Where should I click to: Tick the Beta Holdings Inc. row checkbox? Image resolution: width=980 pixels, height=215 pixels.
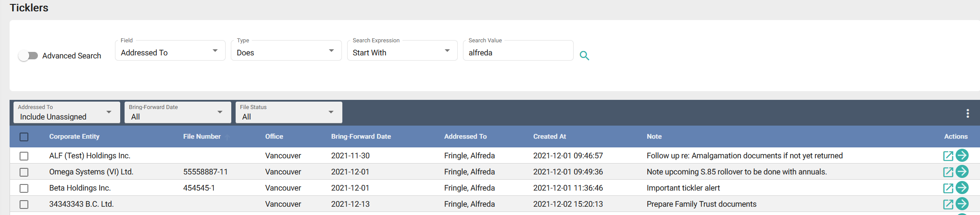(24, 188)
